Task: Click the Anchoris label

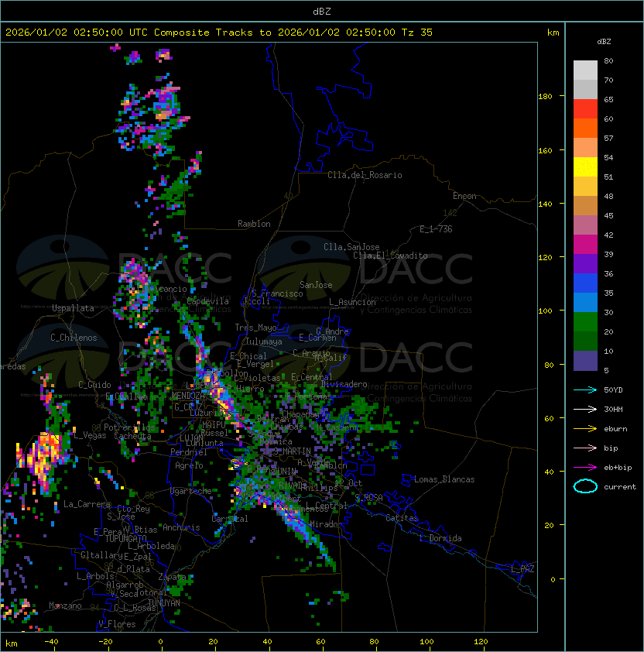Action: tap(181, 527)
